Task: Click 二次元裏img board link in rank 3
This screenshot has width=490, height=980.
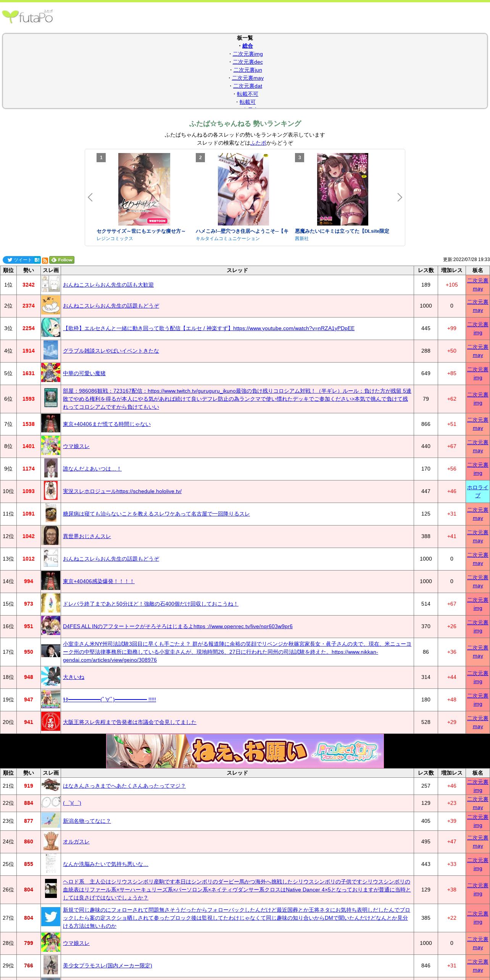Action: pos(478,328)
